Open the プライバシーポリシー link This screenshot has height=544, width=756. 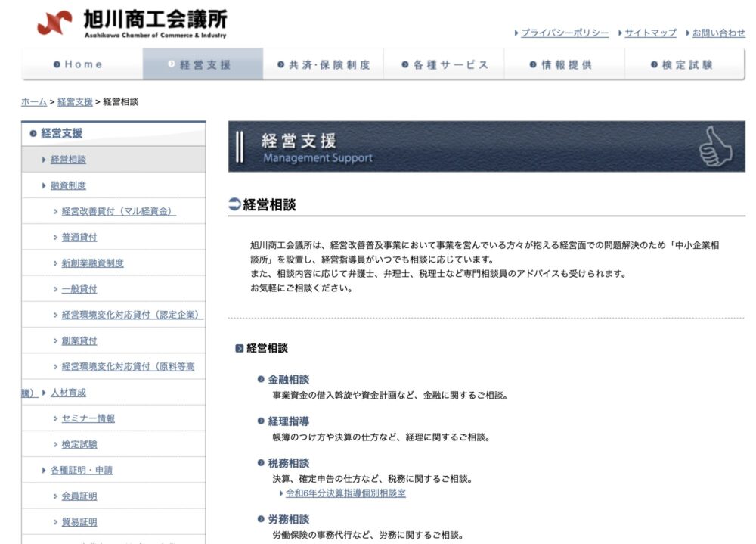(x=564, y=33)
